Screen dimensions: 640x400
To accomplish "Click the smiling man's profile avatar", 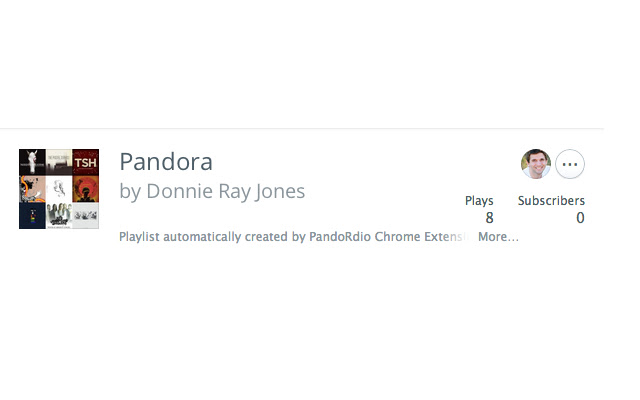I will tap(536, 163).
